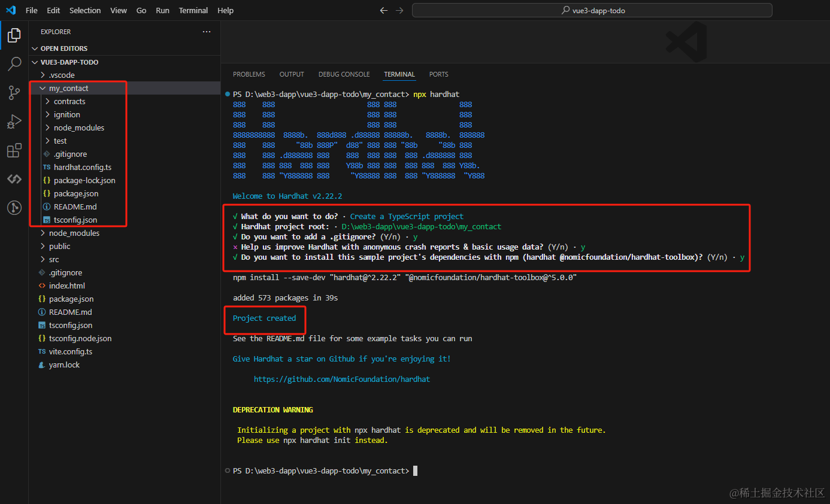The image size is (830, 504).
Task: Collapse the VUE3-DAPP-TODO section
Action: 125,62
